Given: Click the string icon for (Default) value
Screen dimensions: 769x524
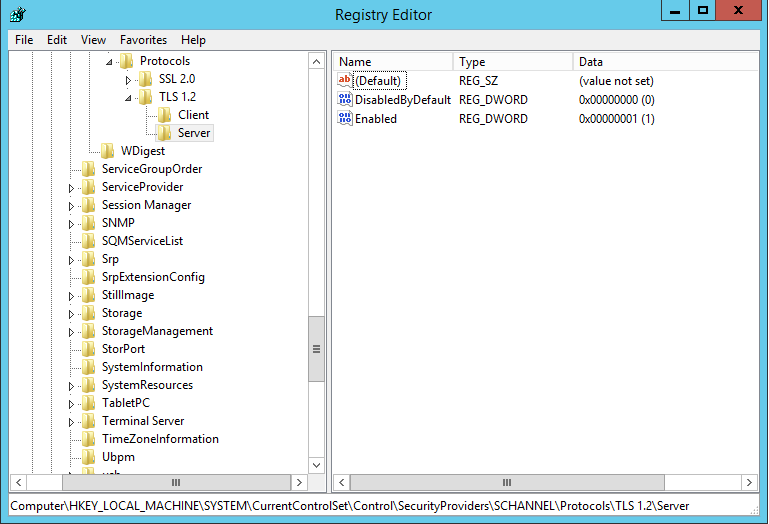Looking at the screenshot, I should point(345,81).
